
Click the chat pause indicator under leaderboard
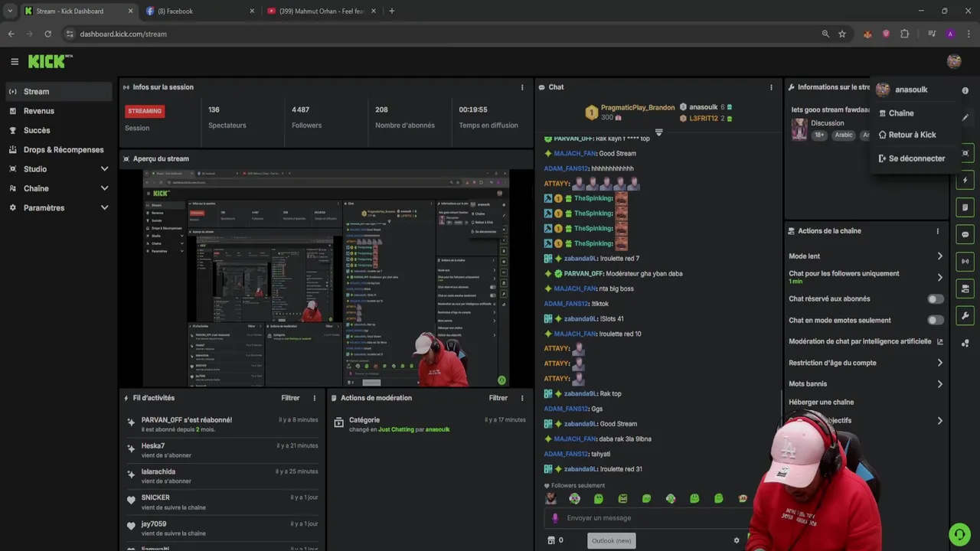click(x=658, y=132)
